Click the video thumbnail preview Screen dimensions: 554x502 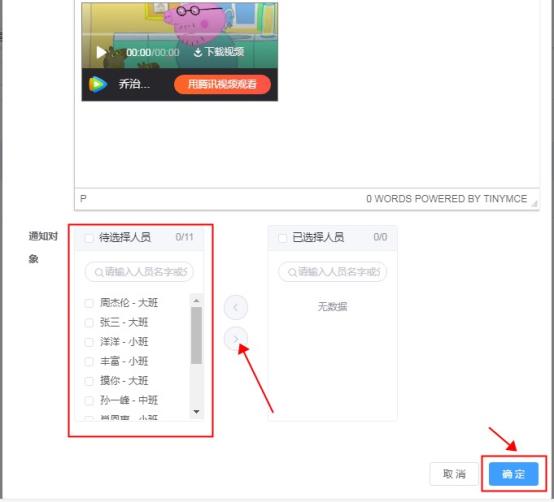pyautogui.click(x=179, y=35)
